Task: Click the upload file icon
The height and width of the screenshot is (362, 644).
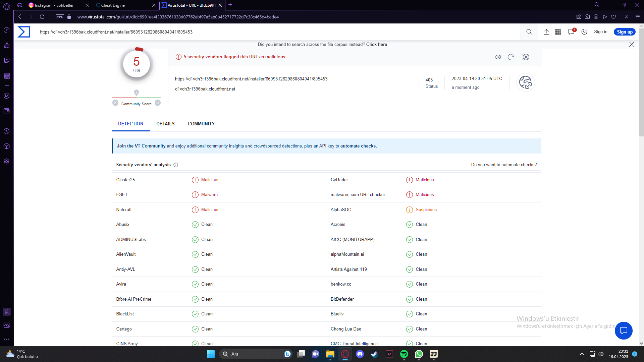Action: point(546,32)
